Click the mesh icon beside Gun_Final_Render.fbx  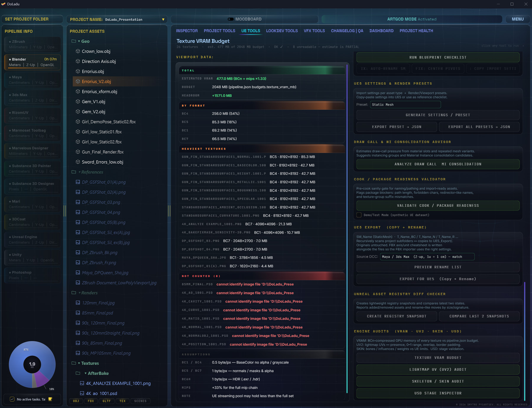(x=78, y=152)
